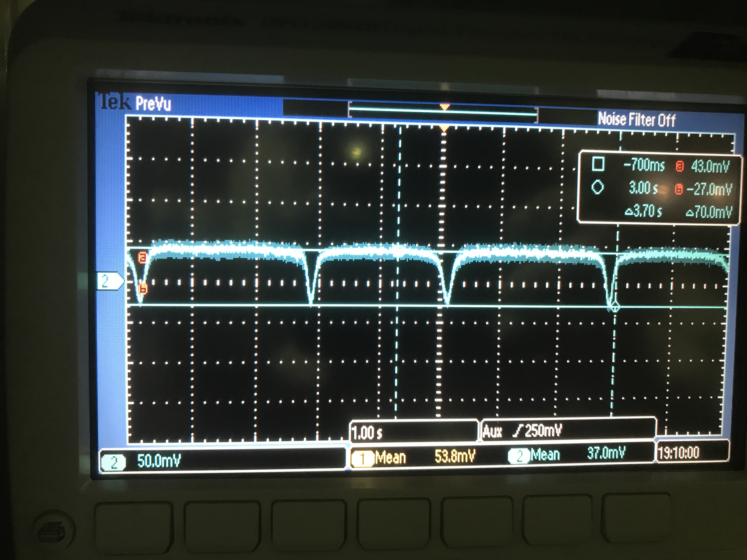Image resolution: width=747 pixels, height=560 pixels.
Task: Select the 37.0mV mean value
Action: pos(607,453)
